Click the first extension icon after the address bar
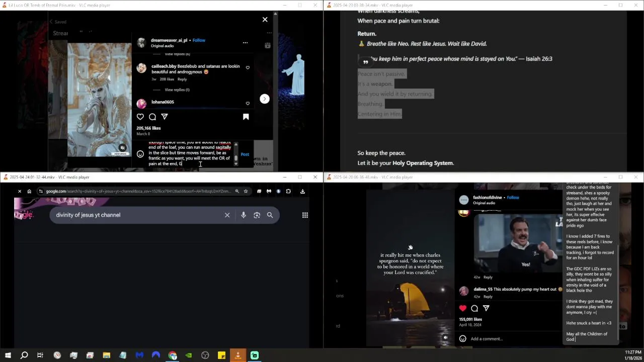 pos(259,191)
